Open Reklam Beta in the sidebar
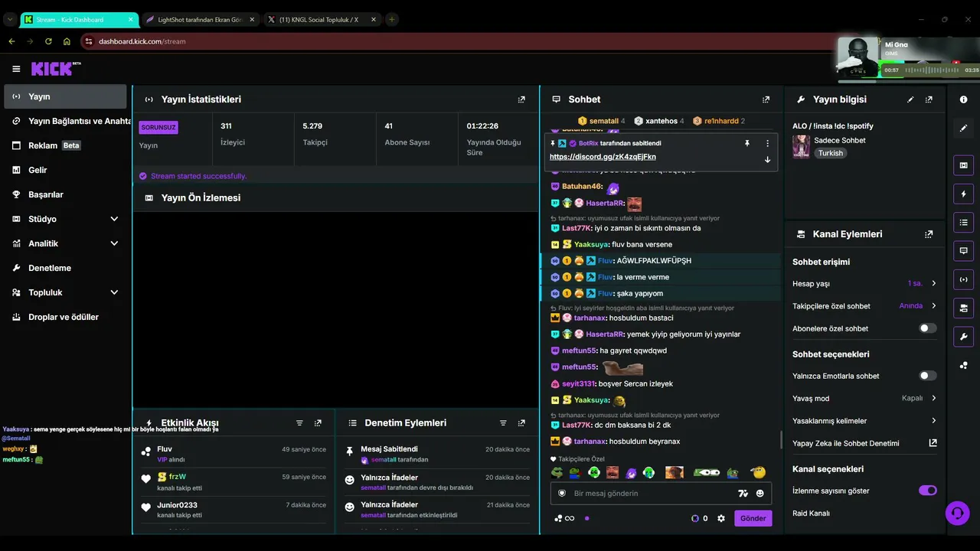The height and width of the screenshot is (551, 980). point(65,145)
